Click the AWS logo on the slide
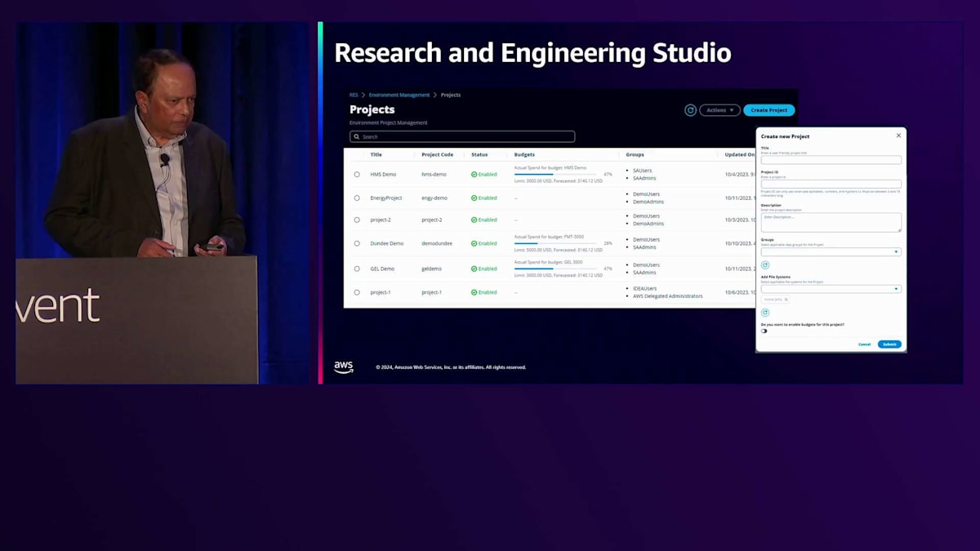 [x=344, y=367]
